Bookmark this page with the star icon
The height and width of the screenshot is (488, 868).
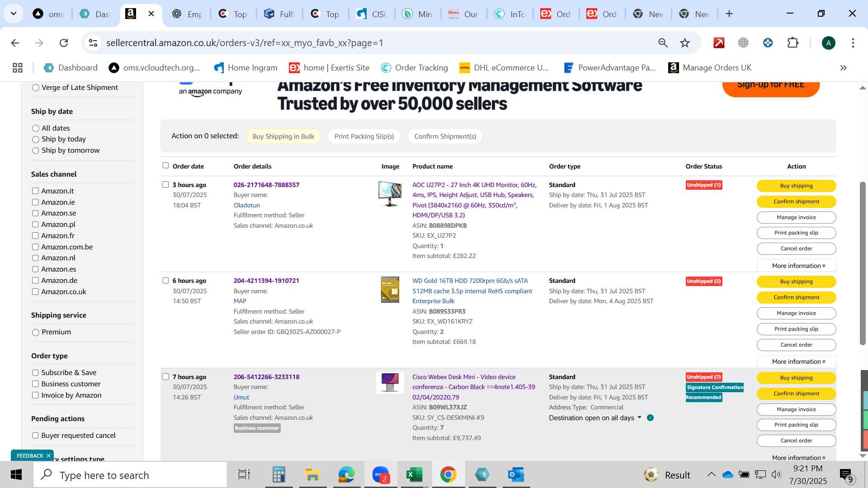tap(685, 43)
